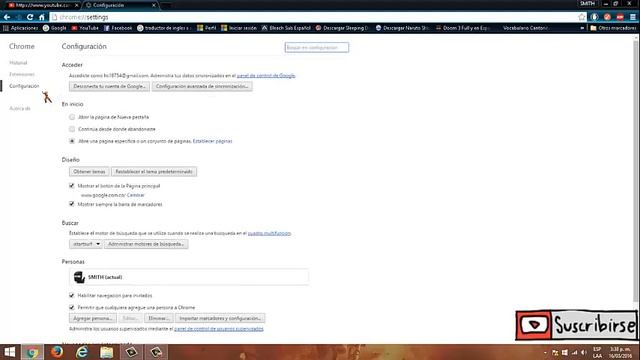Image resolution: width=640 pixels, height=360 pixels.
Task: Click the SMITH profile avatar in Personas
Action: click(79, 277)
